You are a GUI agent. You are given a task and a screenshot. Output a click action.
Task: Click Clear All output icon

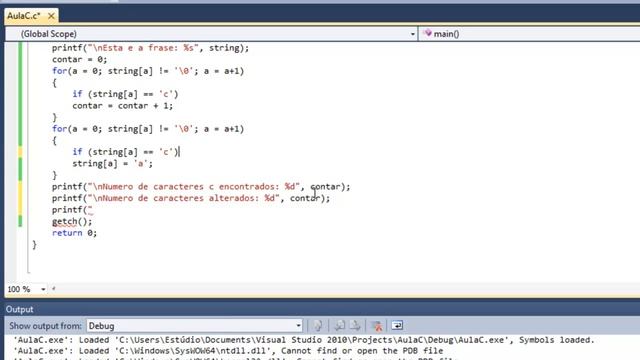pos(376,326)
